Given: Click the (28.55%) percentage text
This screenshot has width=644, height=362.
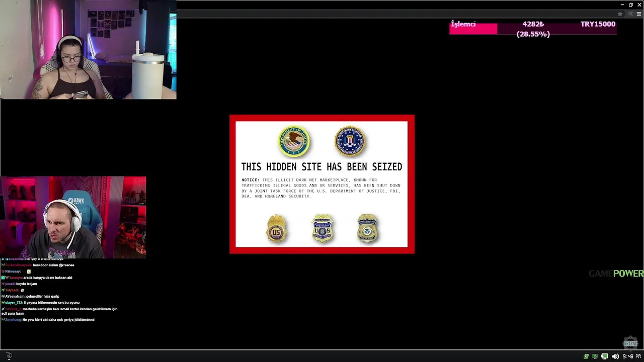Looking at the screenshot, I should coord(533,34).
